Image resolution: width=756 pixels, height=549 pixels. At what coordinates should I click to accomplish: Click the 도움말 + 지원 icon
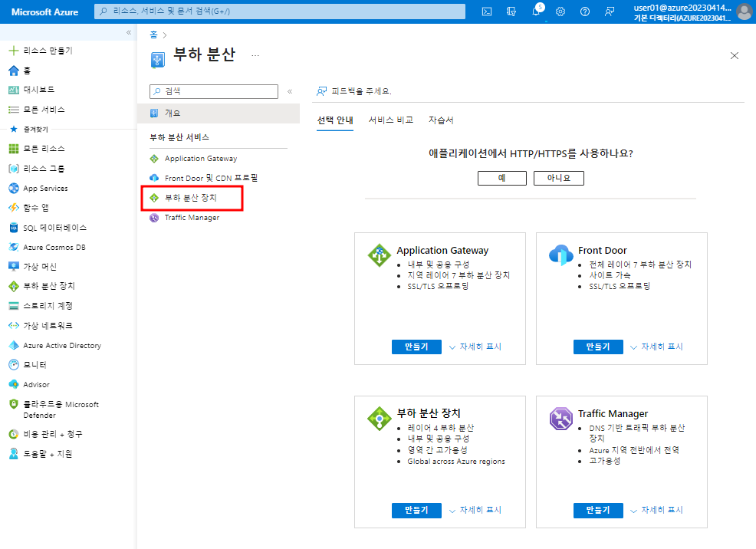tap(14, 454)
